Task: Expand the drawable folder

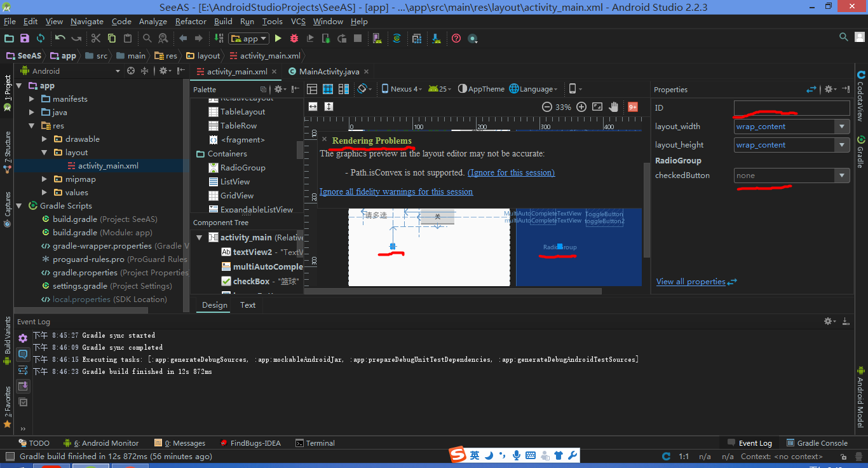Action: 44,139
